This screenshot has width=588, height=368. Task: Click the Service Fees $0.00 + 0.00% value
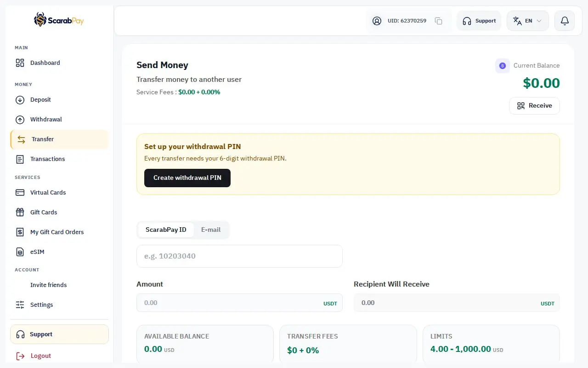[199, 92]
